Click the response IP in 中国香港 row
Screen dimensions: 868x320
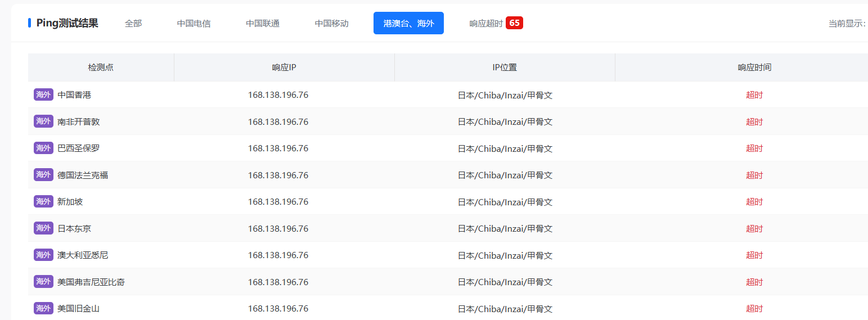pyautogui.click(x=278, y=95)
